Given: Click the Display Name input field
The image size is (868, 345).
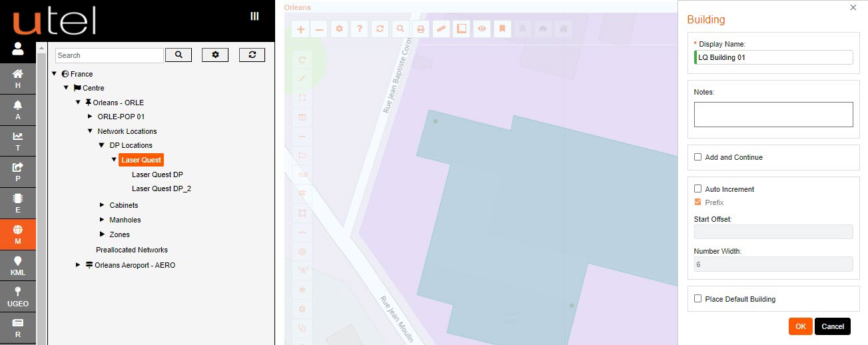Looking at the screenshot, I should coord(773,57).
